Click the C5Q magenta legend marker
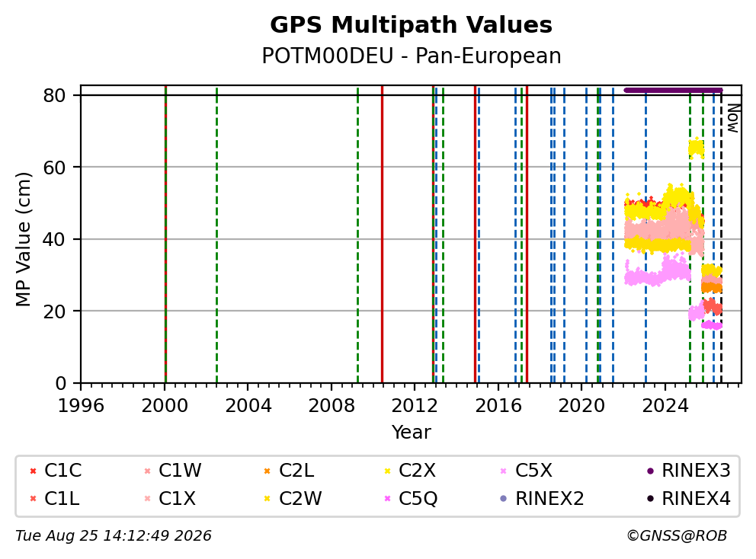The width and height of the screenshot is (756, 559). point(387,499)
